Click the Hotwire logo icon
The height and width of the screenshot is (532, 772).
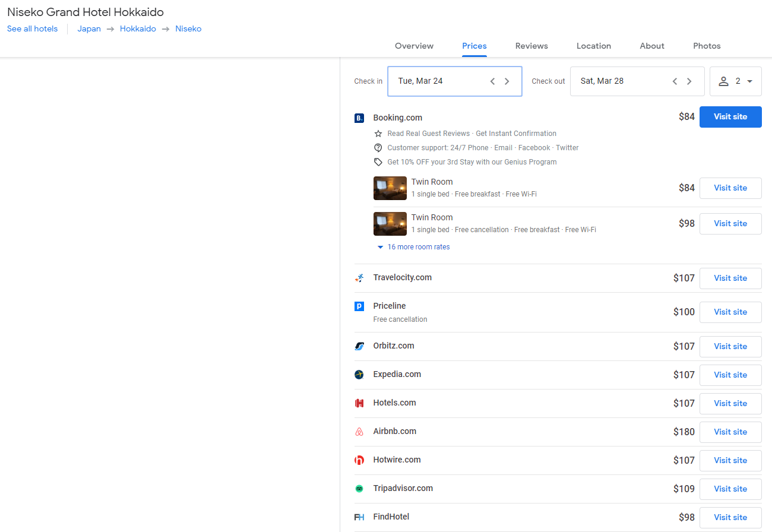[359, 460]
